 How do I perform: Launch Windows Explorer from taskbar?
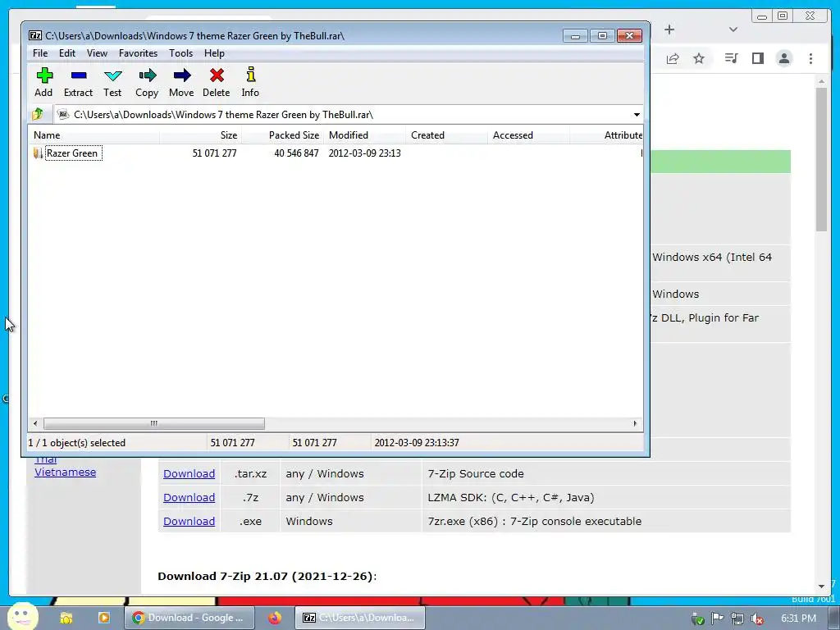[66, 618]
